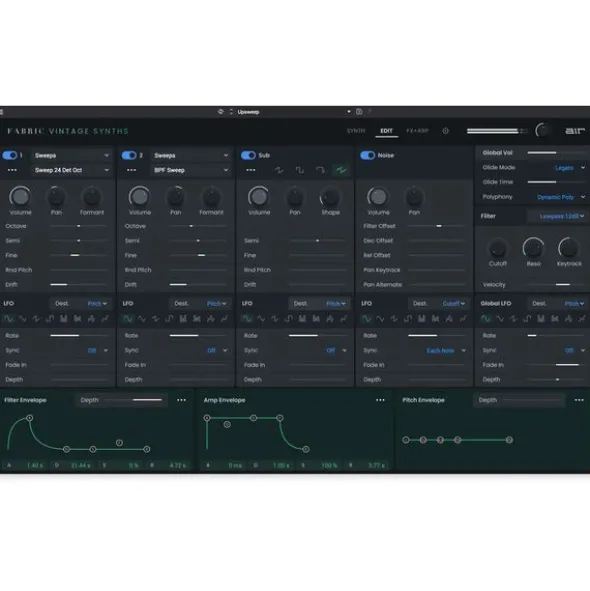Select sine shape in oscillator 1 LFO
The height and width of the screenshot is (591, 590).
[9, 319]
